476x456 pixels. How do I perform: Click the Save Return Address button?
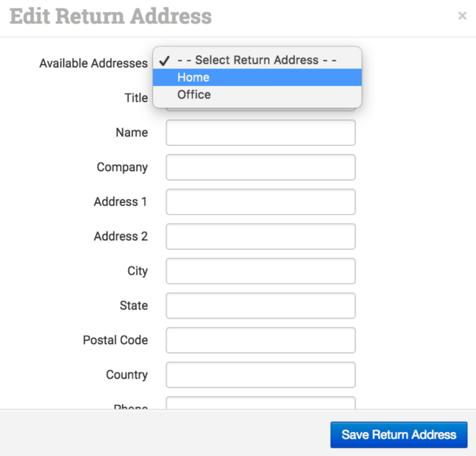[x=398, y=435]
